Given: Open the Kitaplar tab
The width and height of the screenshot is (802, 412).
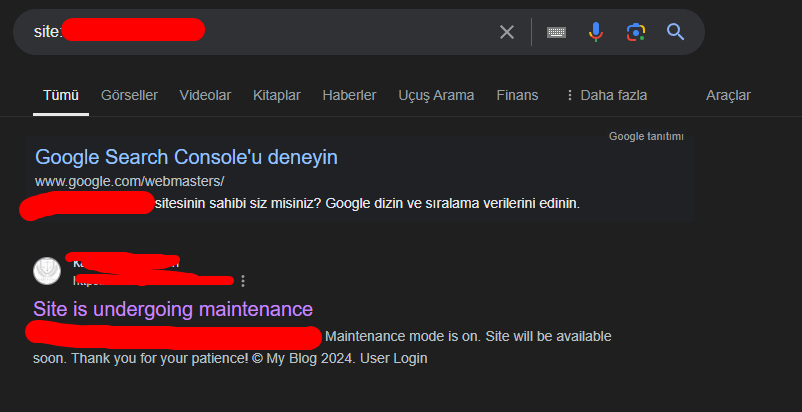Looking at the screenshot, I should click(x=277, y=96).
